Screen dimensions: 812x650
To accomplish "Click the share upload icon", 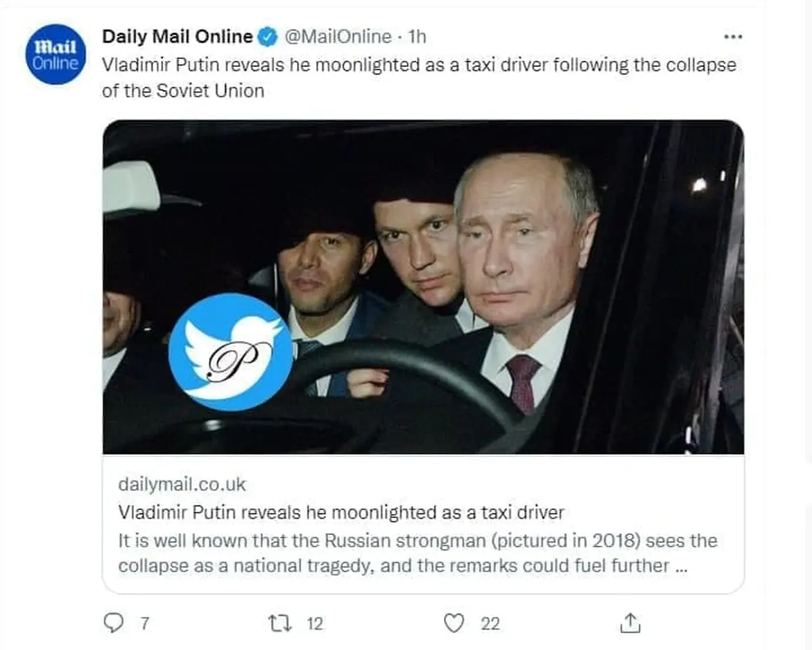I will pos(630,622).
